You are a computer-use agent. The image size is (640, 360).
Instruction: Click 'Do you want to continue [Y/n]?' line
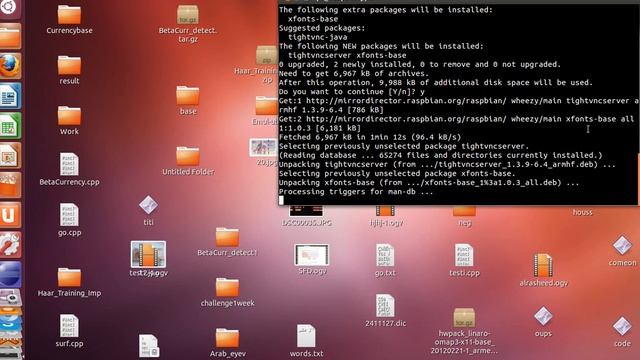[x=352, y=92]
